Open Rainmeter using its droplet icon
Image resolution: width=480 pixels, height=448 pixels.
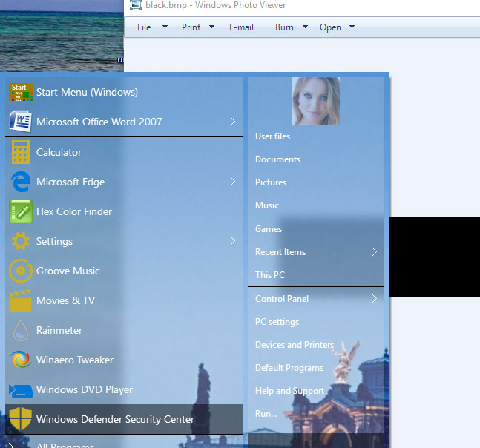pos(20,330)
